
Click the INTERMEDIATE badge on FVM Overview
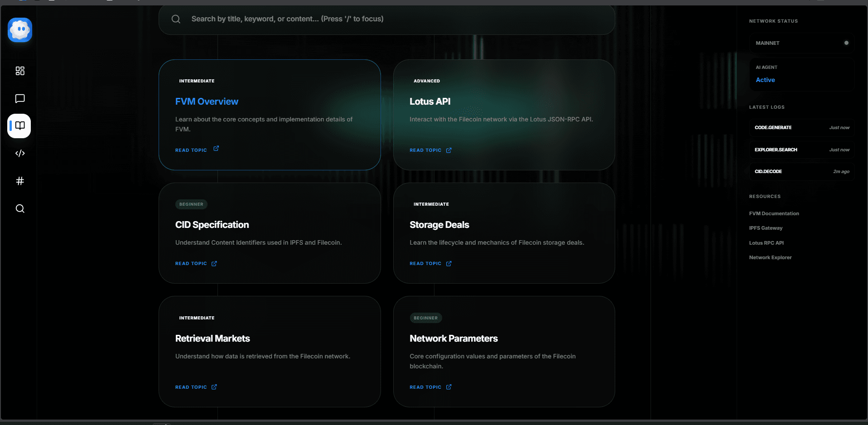(197, 81)
